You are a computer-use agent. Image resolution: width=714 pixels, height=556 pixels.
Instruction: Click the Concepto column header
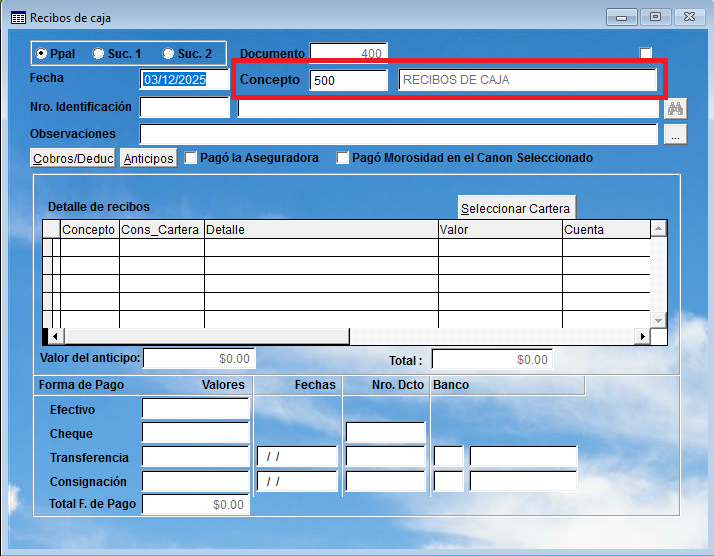[89, 230]
